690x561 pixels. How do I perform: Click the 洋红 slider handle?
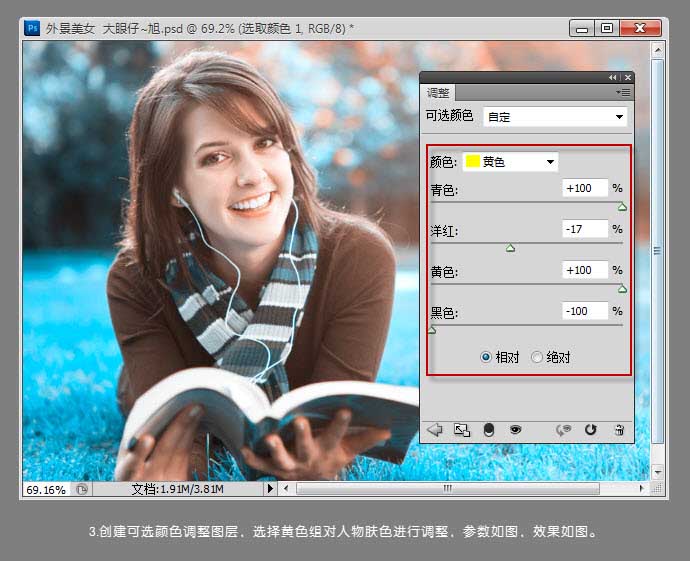[510, 249]
